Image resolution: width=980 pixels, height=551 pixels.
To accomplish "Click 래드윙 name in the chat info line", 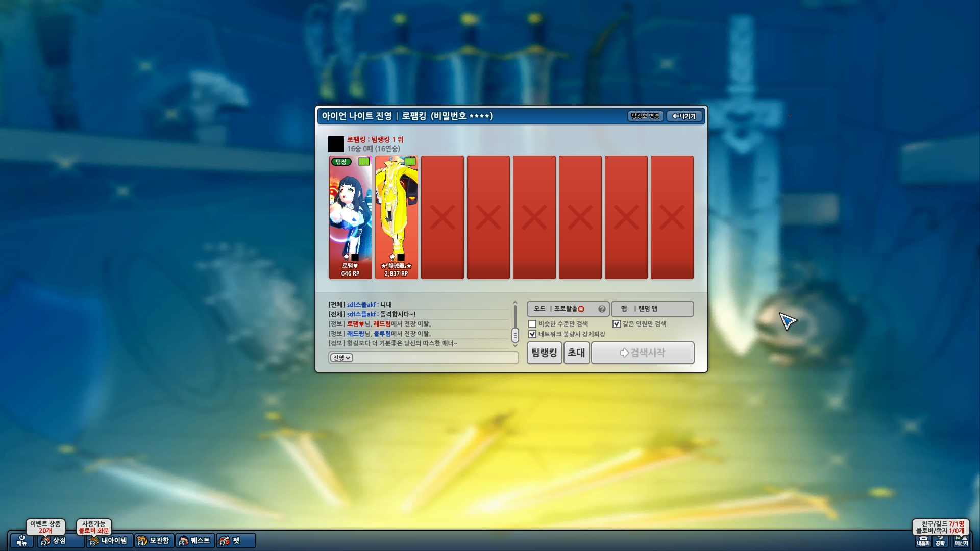I will pyautogui.click(x=355, y=334).
